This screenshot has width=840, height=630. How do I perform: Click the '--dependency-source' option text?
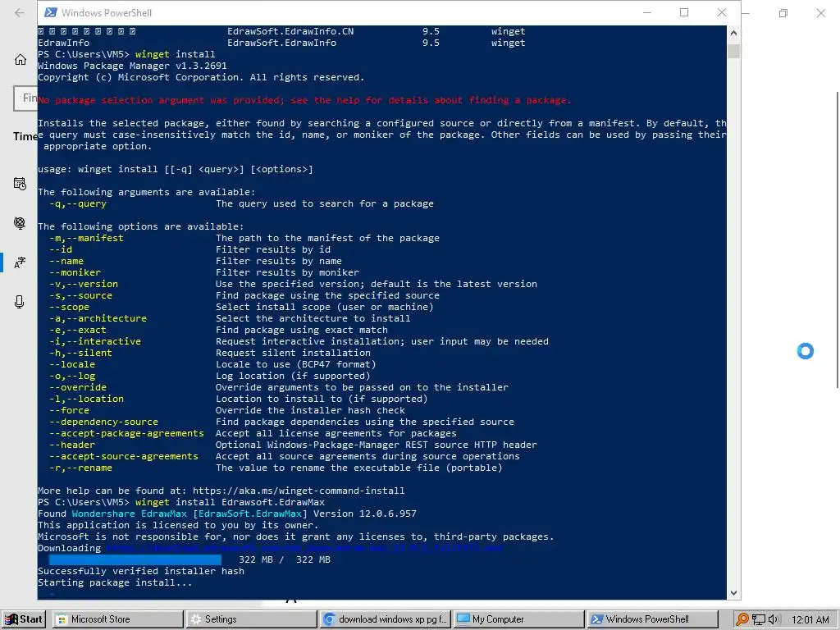103,422
